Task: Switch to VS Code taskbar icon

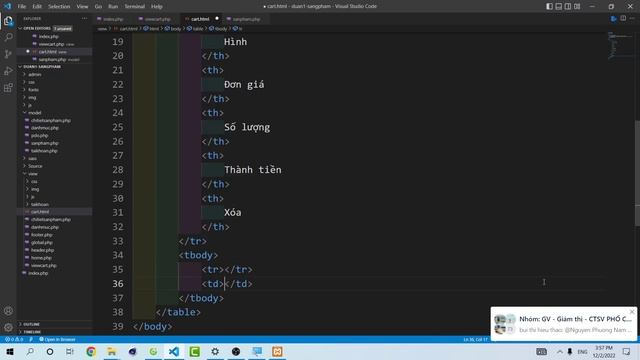Action: pos(174,351)
